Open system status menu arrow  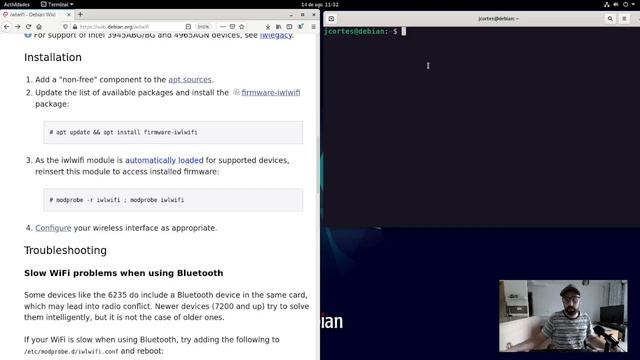pos(633,4)
